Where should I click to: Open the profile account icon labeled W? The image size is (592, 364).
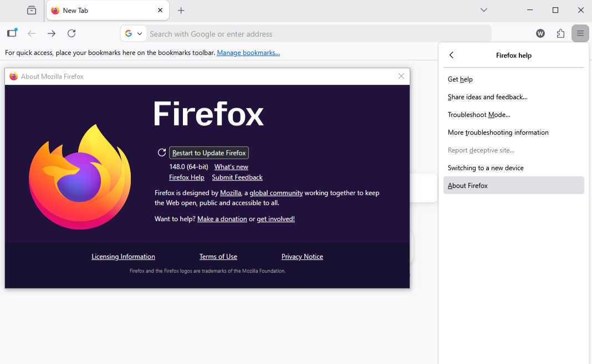pos(540,33)
